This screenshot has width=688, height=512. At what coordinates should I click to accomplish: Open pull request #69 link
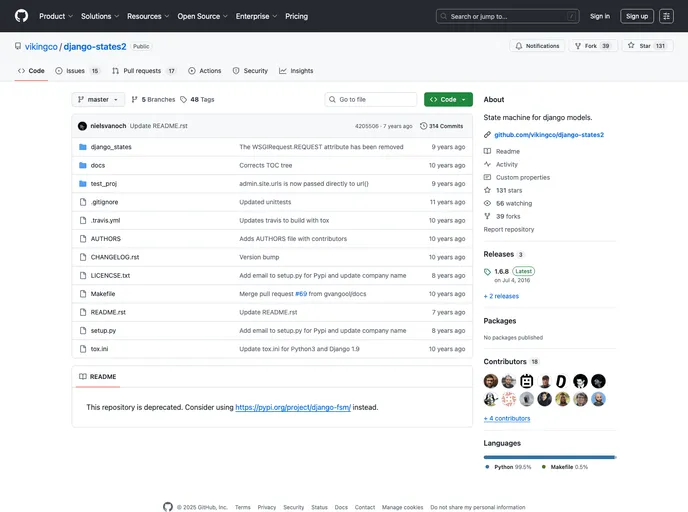click(301, 294)
